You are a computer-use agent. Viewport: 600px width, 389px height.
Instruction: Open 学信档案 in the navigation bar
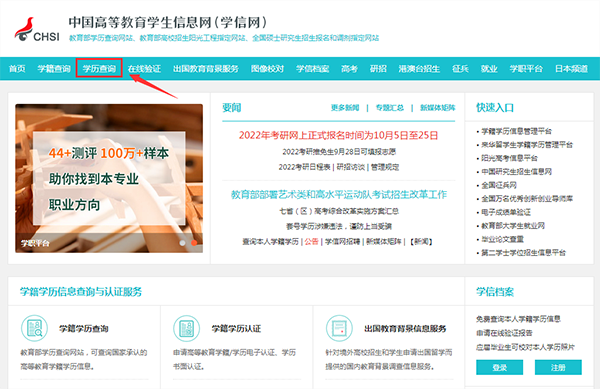click(x=313, y=68)
